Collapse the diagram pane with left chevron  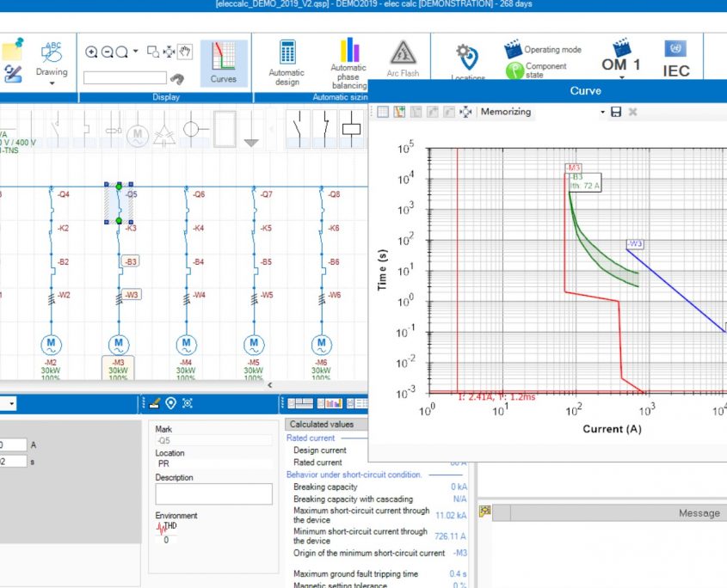pyautogui.click(x=270, y=385)
